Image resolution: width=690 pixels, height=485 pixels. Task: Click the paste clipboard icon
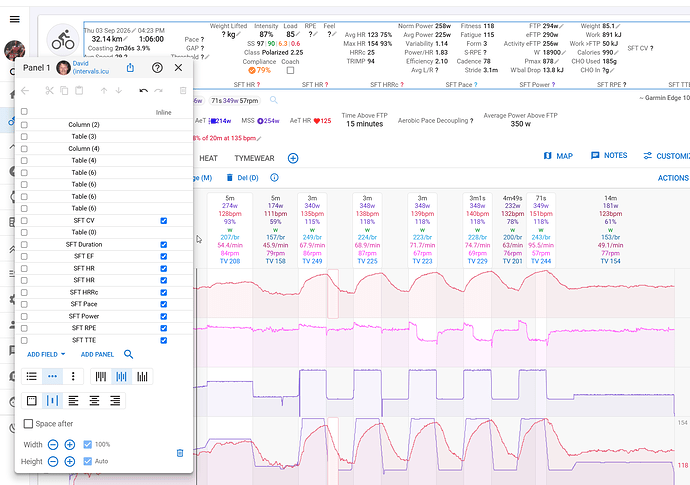[79, 91]
